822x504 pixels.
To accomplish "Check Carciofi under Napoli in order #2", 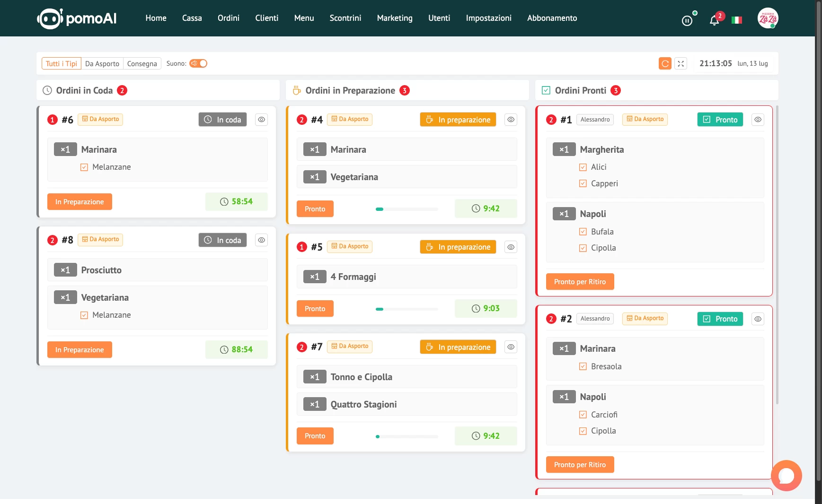I will [x=583, y=415].
